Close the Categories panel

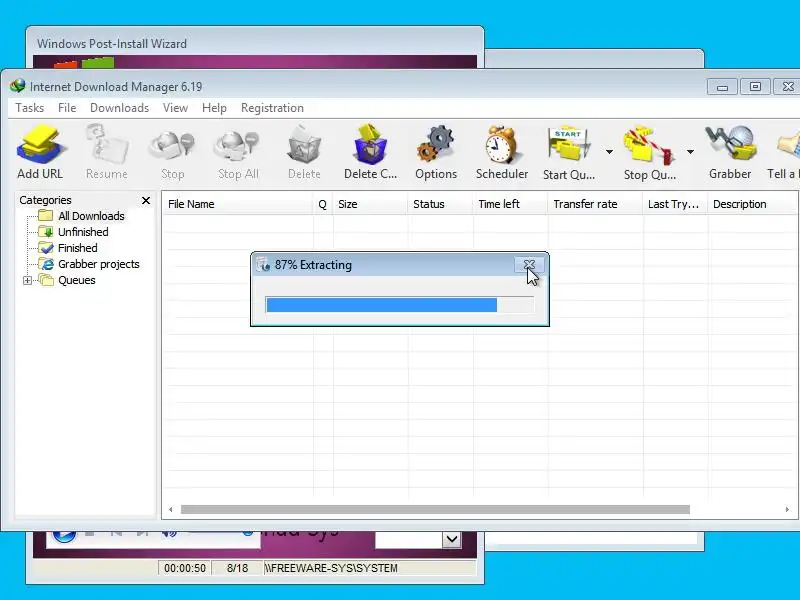pos(146,201)
